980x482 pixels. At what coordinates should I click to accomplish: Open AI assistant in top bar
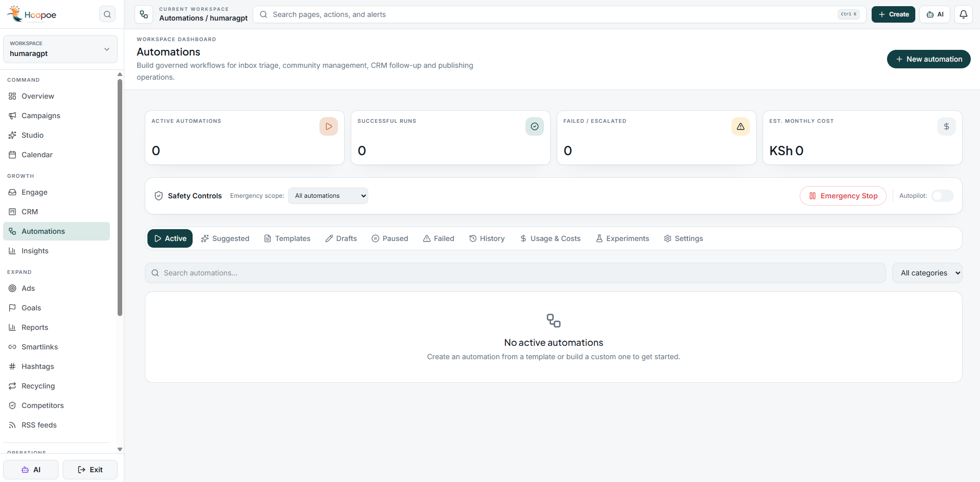coord(935,14)
